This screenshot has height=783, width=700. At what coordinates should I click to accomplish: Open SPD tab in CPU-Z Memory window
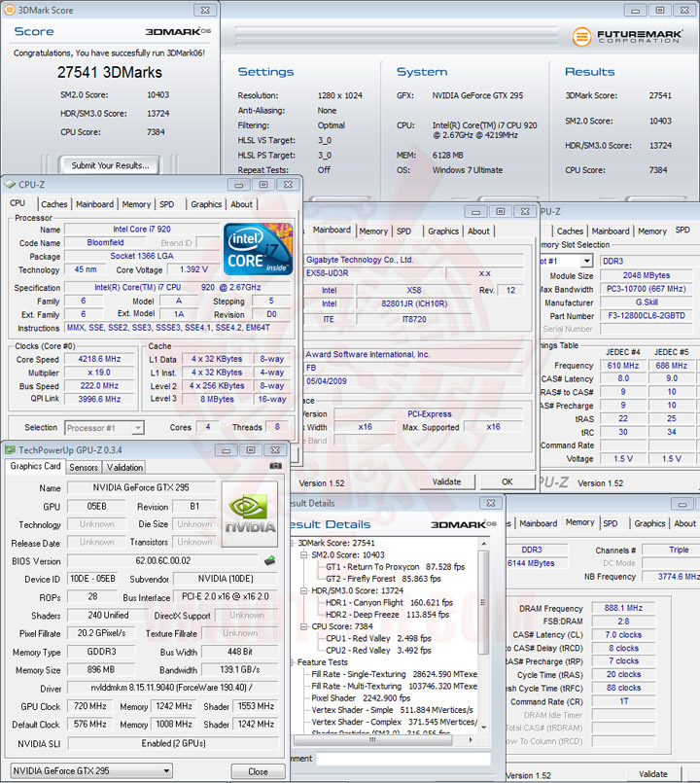(611, 523)
